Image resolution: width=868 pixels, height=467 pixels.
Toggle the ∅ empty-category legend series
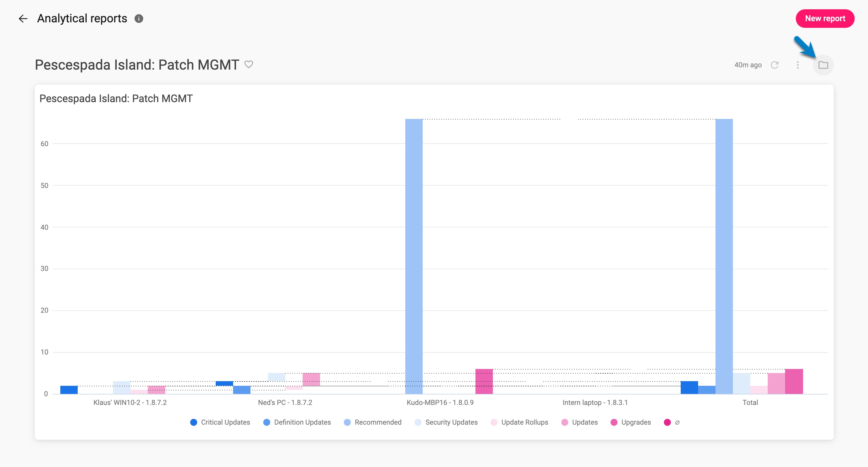click(672, 422)
